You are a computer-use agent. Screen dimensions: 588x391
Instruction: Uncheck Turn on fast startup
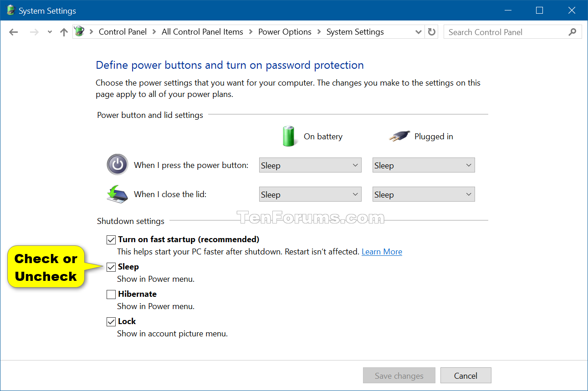(x=111, y=239)
